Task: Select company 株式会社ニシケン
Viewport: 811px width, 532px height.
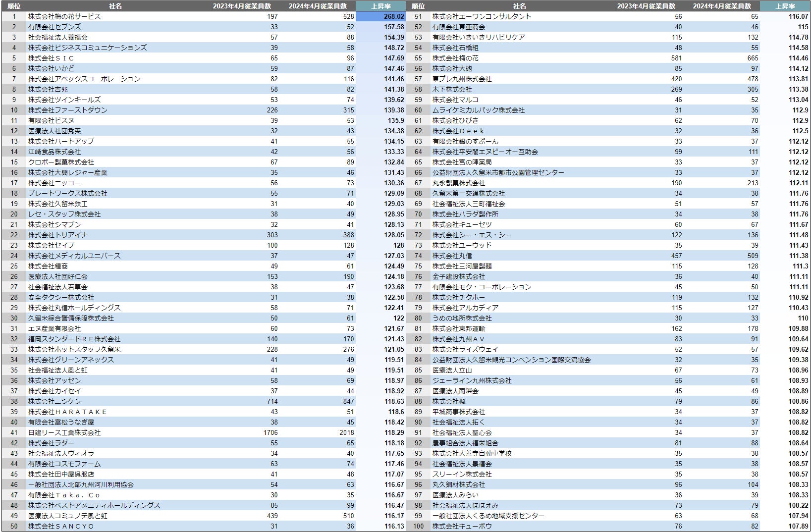Action: 54,401
